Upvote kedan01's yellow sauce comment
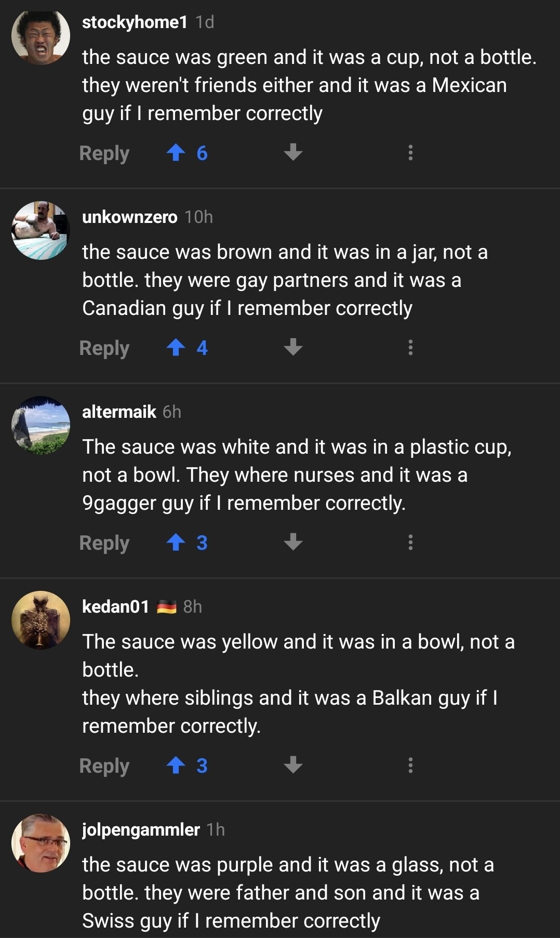This screenshot has width=560, height=938. tap(176, 765)
